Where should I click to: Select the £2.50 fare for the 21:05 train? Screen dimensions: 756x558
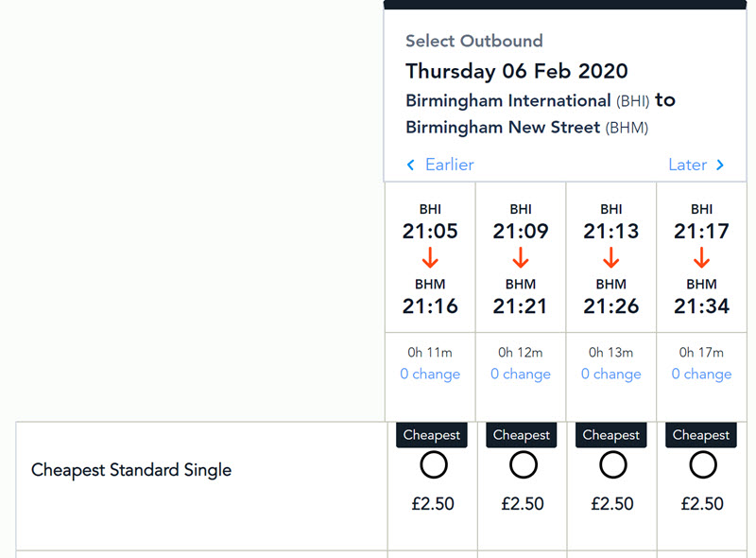pyautogui.click(x=434, y=464)
